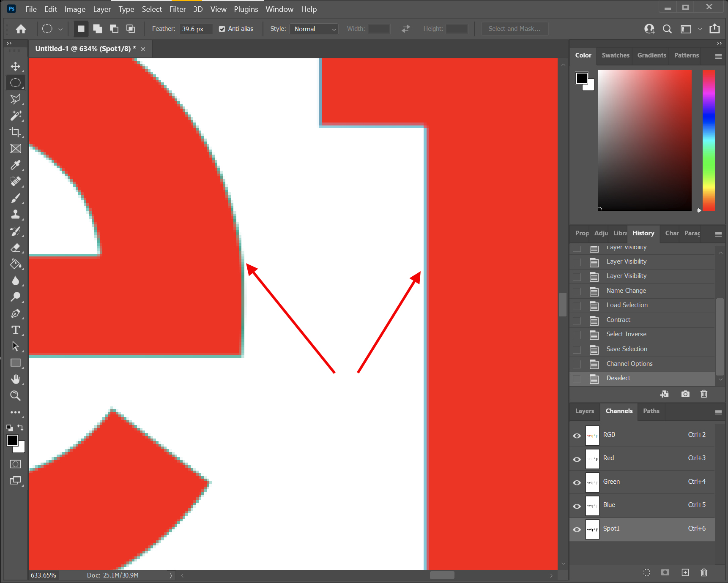Viewport: 728px width, 583px height.
Task: Open the Filter menu
Action: pos(178,9)
